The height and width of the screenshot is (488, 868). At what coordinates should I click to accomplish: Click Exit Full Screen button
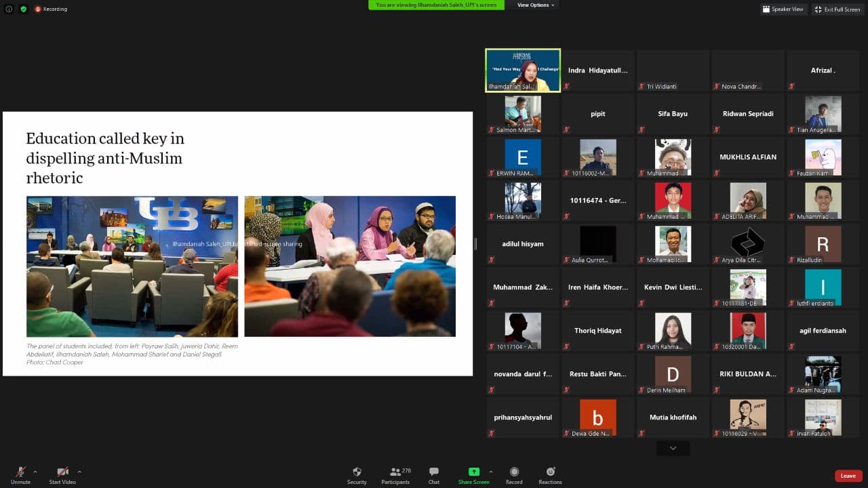click(837, 9)
